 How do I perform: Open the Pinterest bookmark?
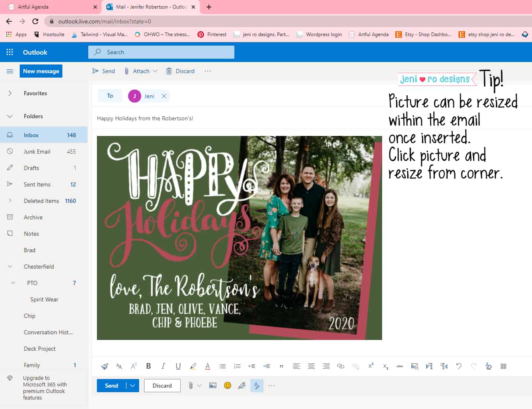pyautogui.click(x=212, y=34)
